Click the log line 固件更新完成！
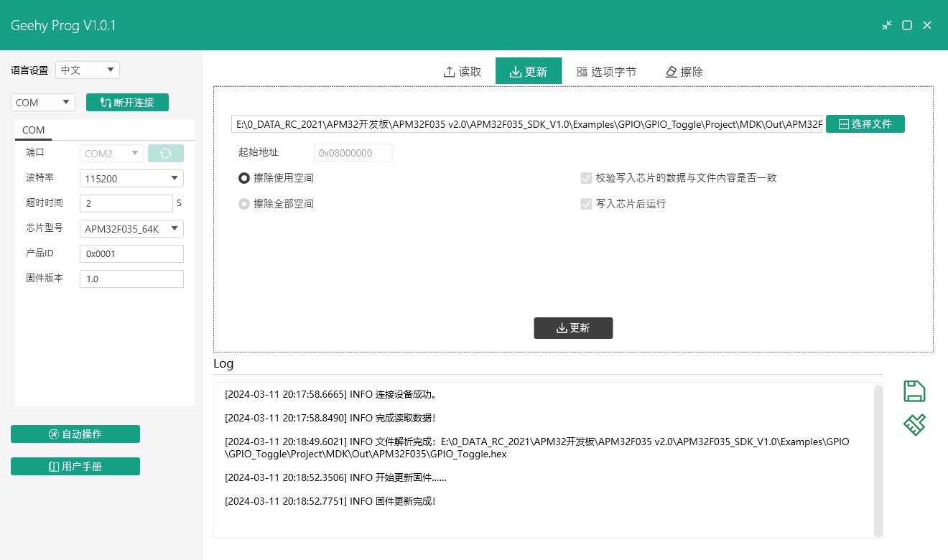The height and width of the screenshot is (560, 948). click(x=330, y=501)
